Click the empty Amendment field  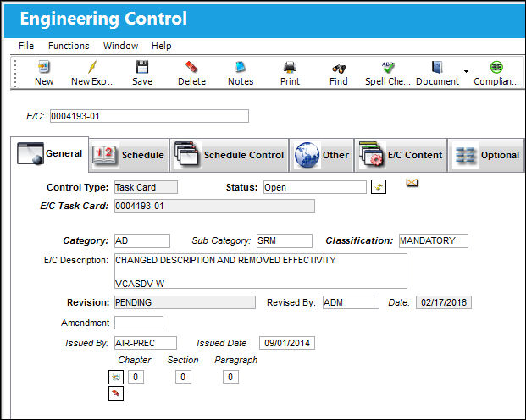[x=139, y=323]
